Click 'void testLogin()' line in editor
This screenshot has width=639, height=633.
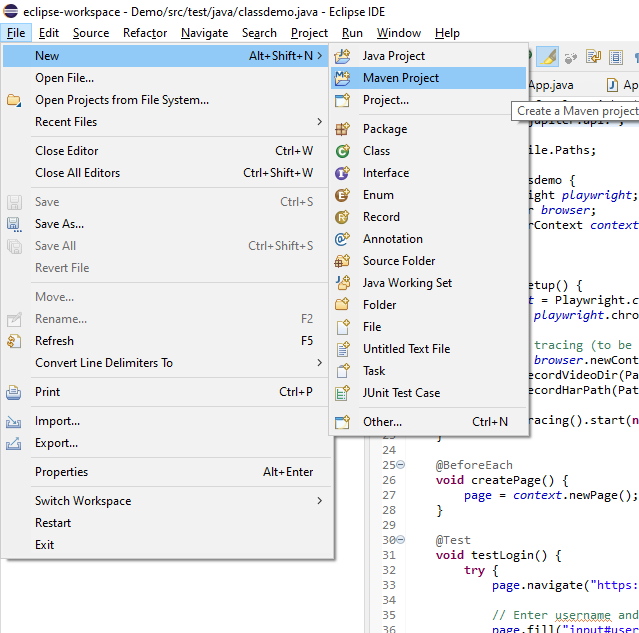coord(498,555)
